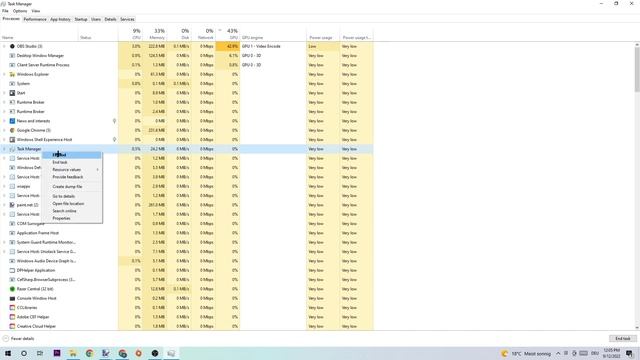Open the View menu
This screenshot has width=640, height=360.
[36, 11]
